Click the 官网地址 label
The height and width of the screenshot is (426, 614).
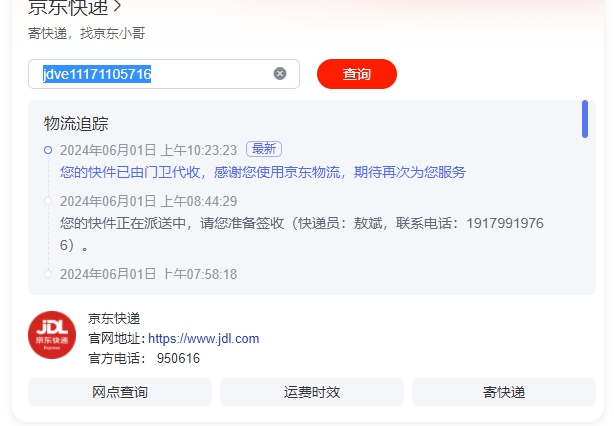116,338
